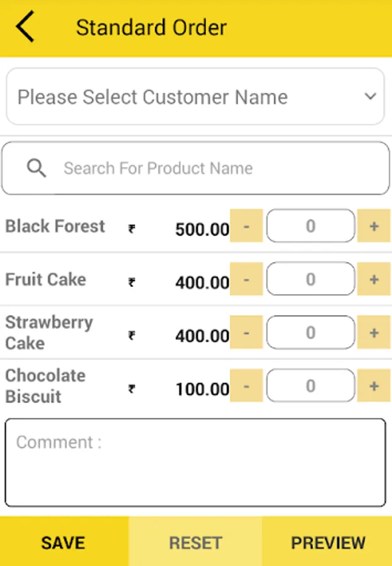Select the Black Forest quantity box
Viewport: 392px width, 566px height.
(x=310, y=226)
